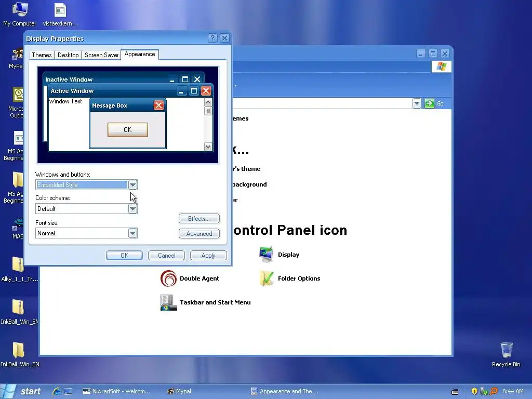The height and width of the screenshot is (399, 532).
Task: Click the security shield tray icon
Action: pos(474,391)
